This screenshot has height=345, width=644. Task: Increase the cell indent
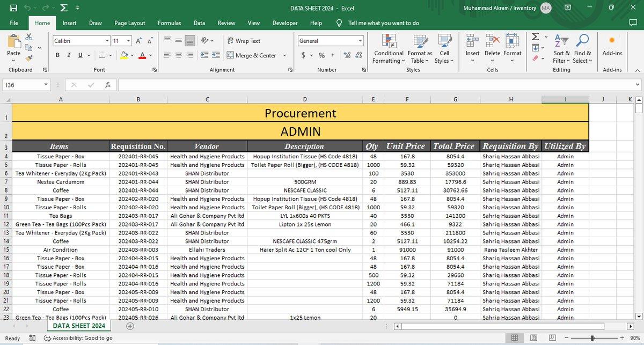pyautogui.click(x=216, y=55)
